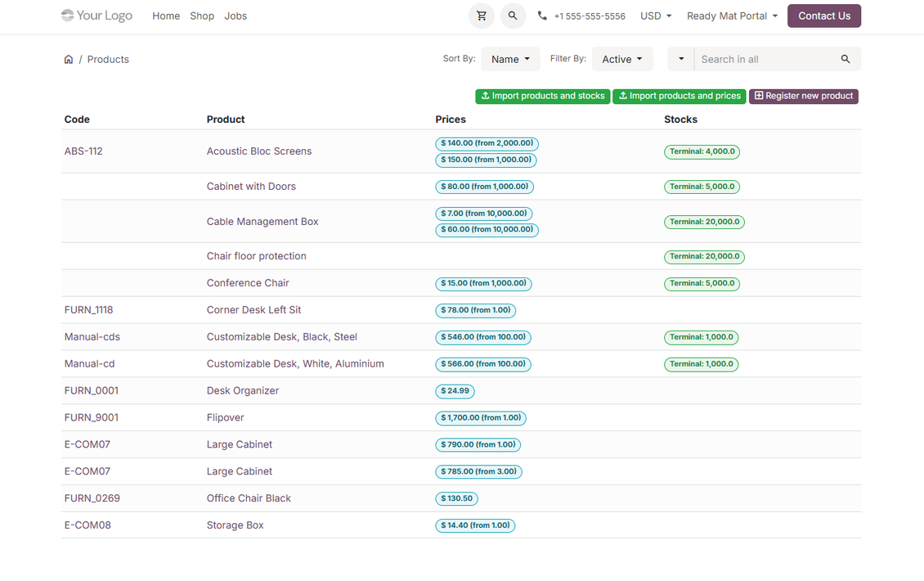Go to the Shop menu
Viewport: 924px width, 581px height.
click(x=202, y=16)
